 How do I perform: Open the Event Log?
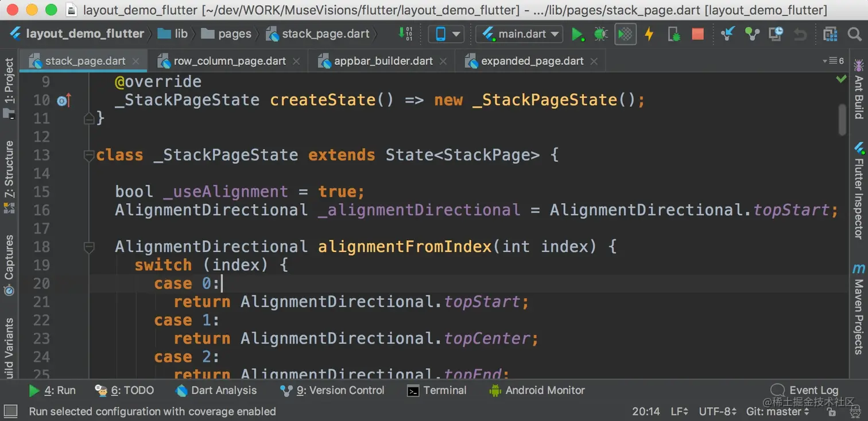click(804, 391)
